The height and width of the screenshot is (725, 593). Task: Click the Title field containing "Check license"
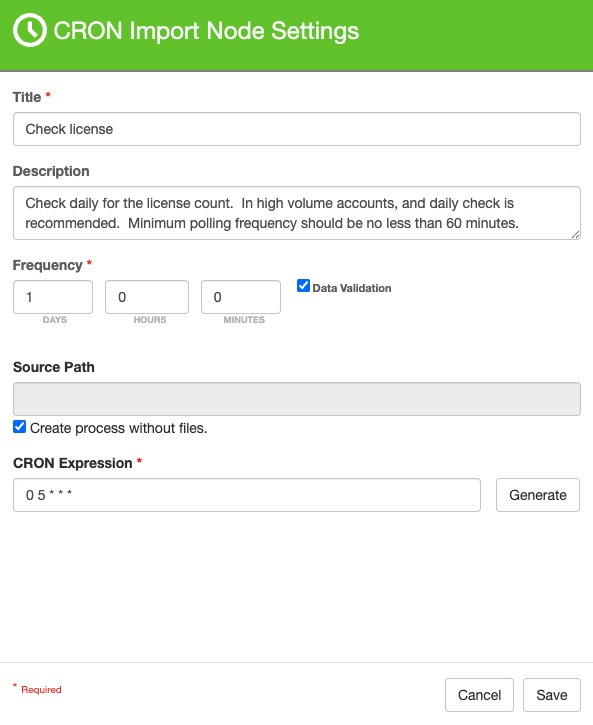pyautogui.click(x=297, y=129)
